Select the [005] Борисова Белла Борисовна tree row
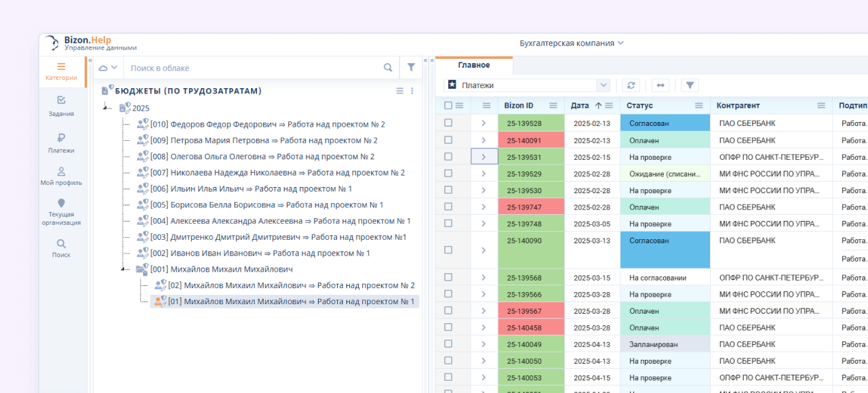Viewport: 868px width, 393px height. tap(260, 205)
